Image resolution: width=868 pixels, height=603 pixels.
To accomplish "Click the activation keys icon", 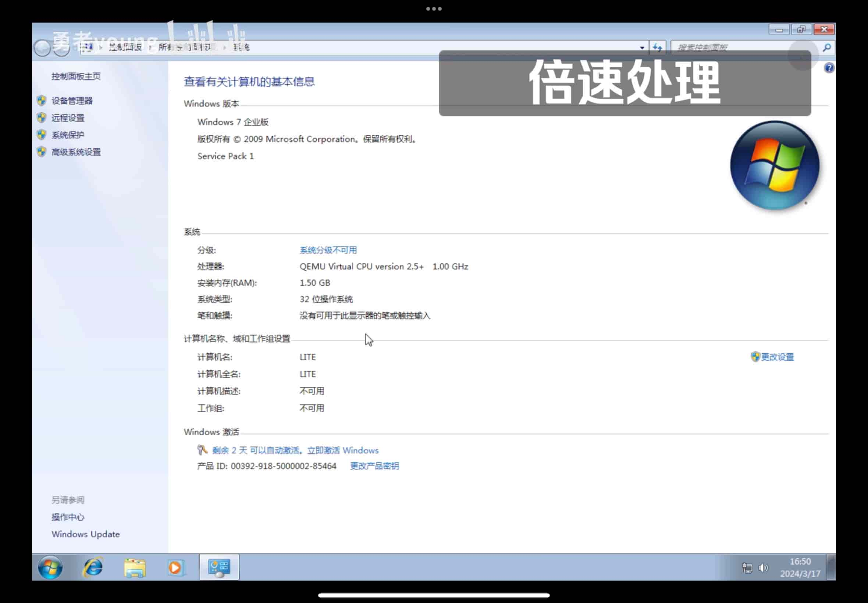I will tap(202, 450).
